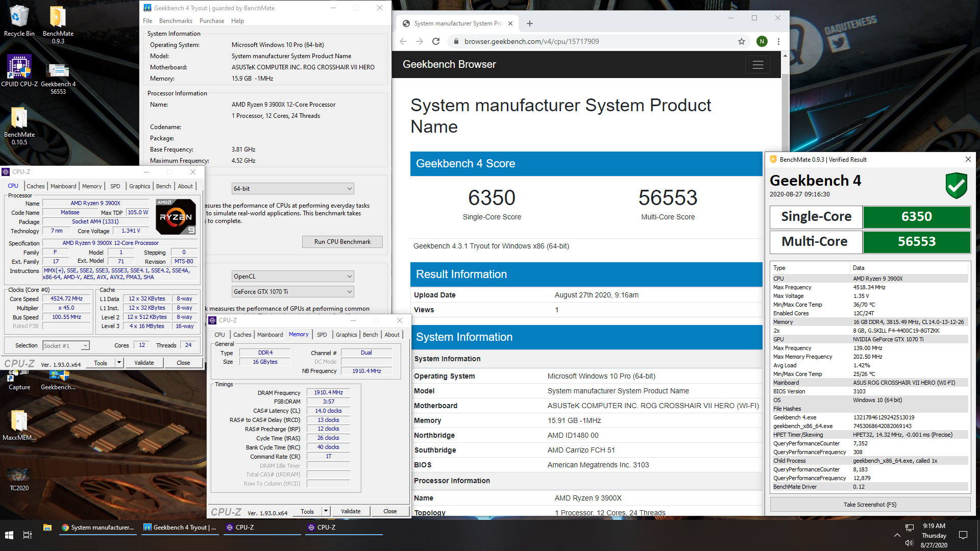Show hidden system tray icons
Screen dimensions: 980x551
897,535
